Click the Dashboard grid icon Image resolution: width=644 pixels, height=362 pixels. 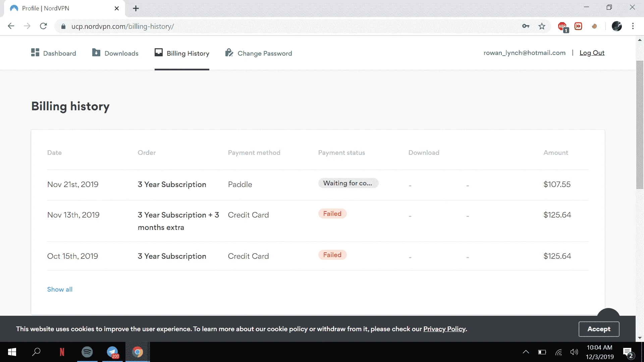pos(35,52)
